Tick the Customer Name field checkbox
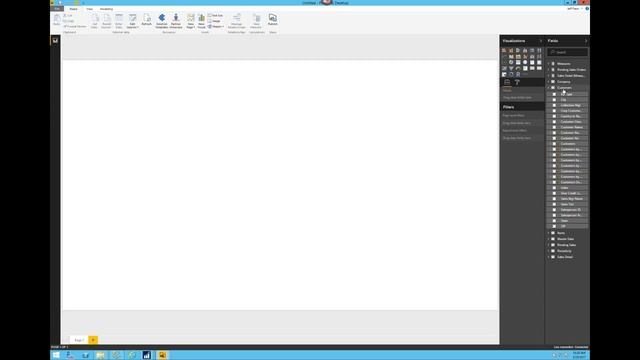Viewport: 640px width, 360px height. click(x=554, y=127)
